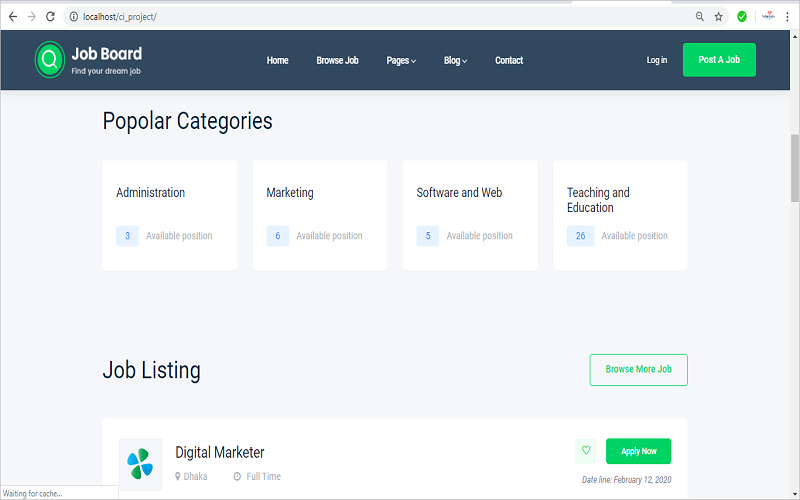
Task: Click the Job Board title text
Action: [x=107, y=54]
